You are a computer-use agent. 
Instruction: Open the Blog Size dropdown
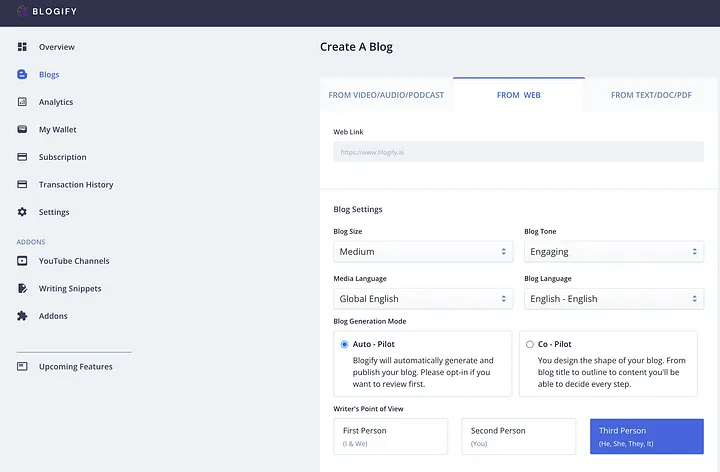423,252
